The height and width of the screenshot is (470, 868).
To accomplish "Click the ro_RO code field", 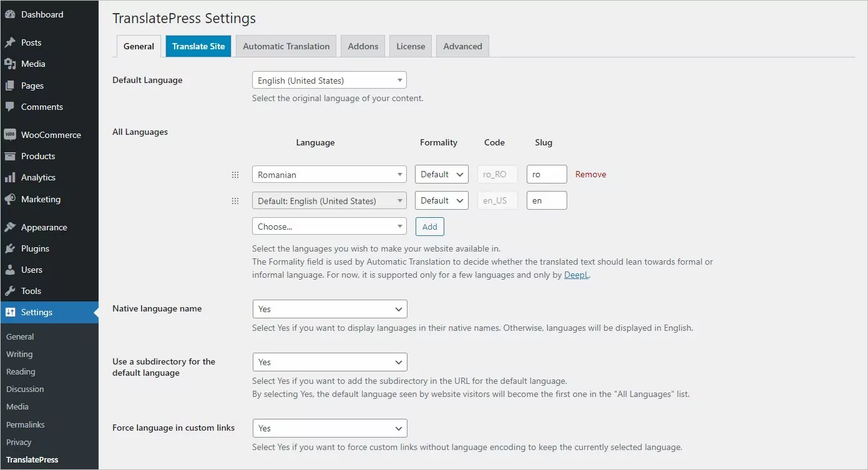I will point(497,175).
